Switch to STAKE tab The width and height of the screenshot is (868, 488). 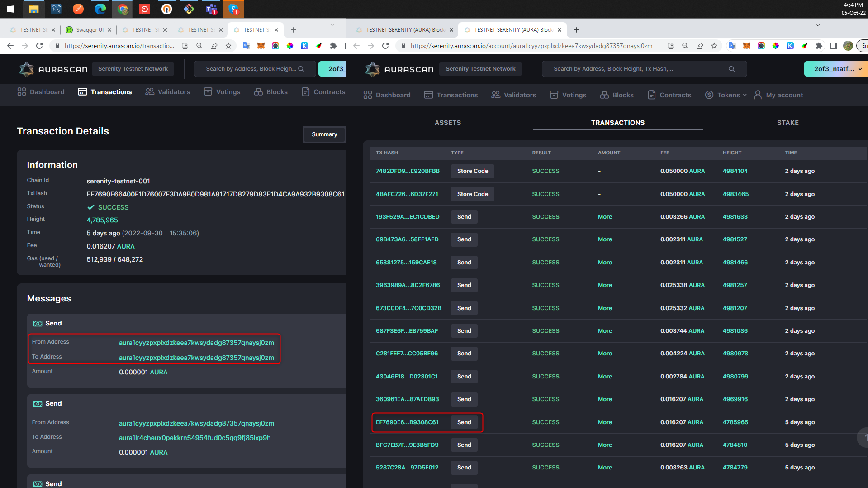point(788,123)
